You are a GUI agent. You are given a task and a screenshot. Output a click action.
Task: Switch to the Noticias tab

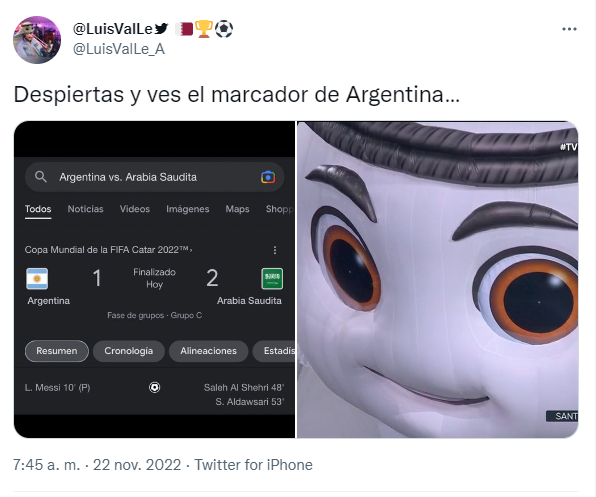pyautogui.click(x=86, y=209)
